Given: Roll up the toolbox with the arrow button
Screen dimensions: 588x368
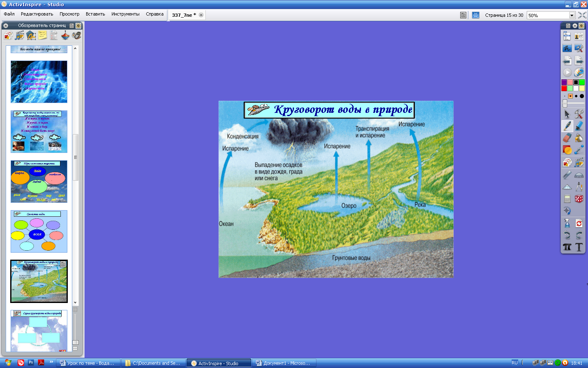Looking at the screenshot, I should pyautogui.click(x=575, y=26).
